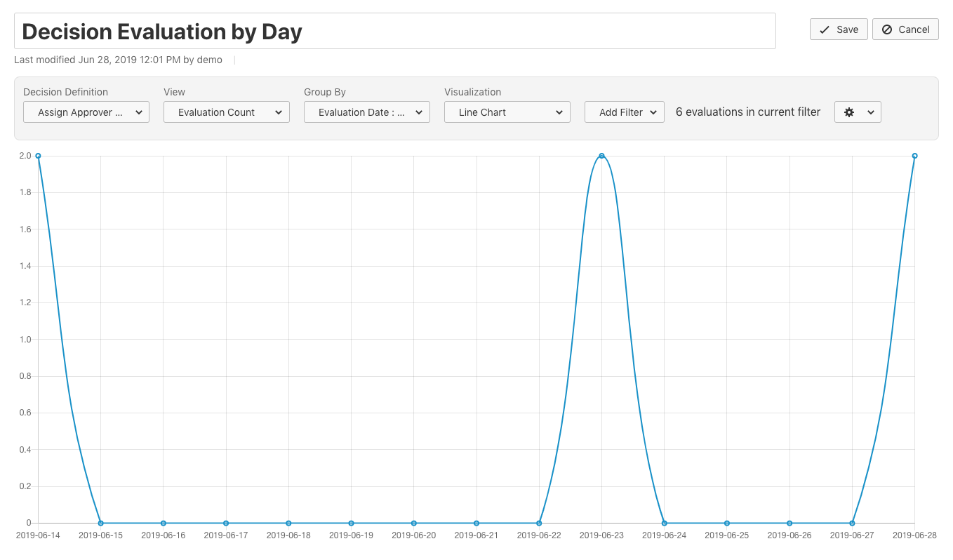
Task: Open the Line Chart visualization dropdown
Action: click(x=507, y=112)
